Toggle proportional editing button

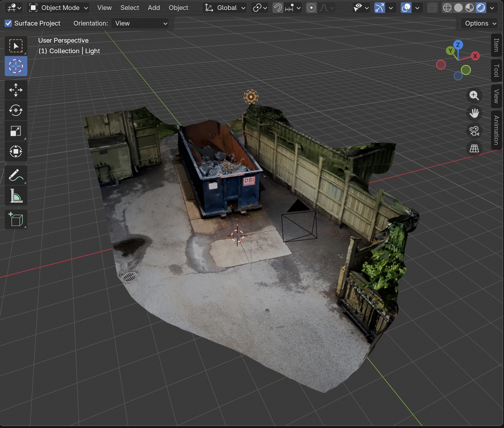(311, 8)
